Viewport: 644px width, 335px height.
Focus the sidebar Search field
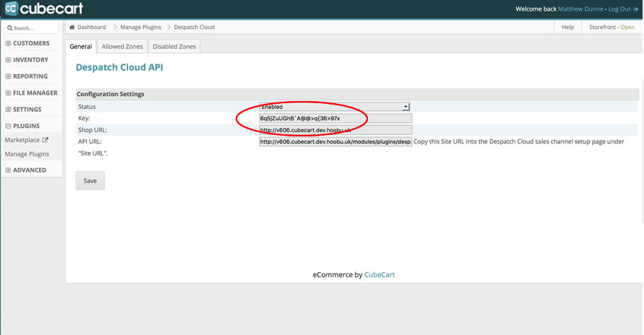click(32, 28)
